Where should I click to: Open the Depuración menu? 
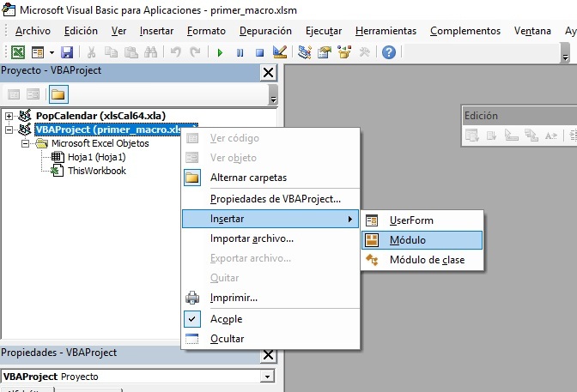pos(265,31)
